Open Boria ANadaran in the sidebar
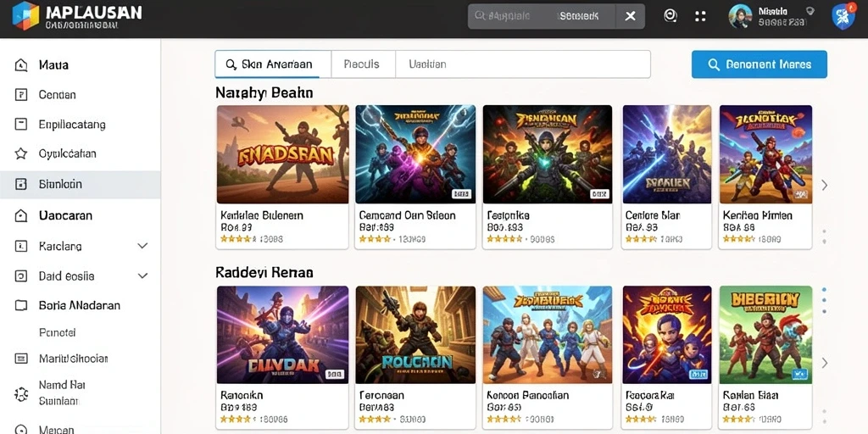The image size is (868, 434). pos(81,305)
